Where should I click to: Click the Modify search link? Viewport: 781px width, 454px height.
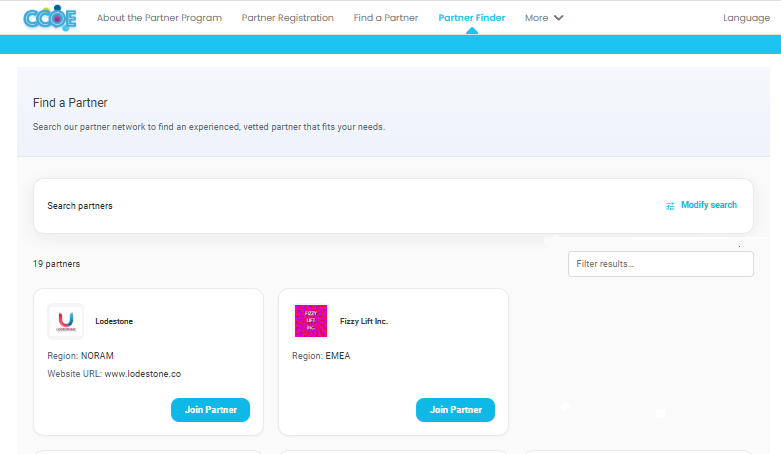(709, 205)
